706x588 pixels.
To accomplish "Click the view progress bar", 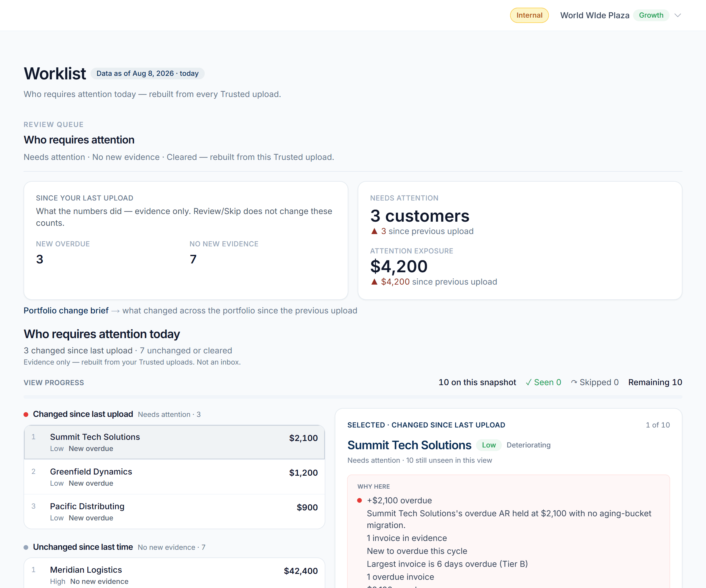I will [353, 397].
